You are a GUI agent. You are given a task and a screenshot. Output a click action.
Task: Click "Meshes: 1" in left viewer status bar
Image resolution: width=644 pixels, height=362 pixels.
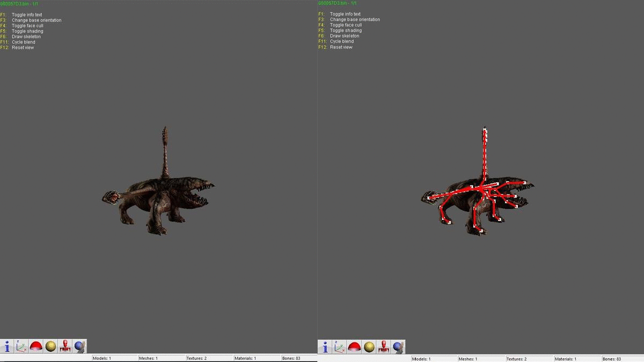point(149,358)
